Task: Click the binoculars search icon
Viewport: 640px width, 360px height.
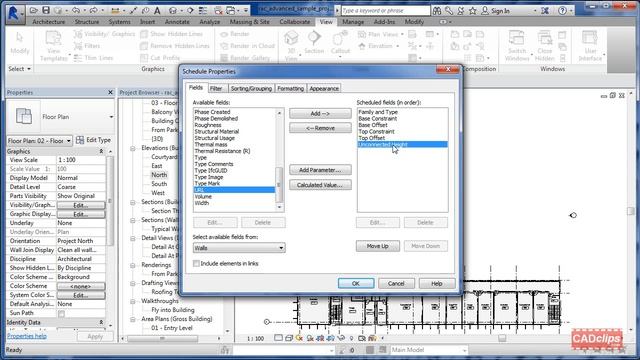Action: coord(437,11)
